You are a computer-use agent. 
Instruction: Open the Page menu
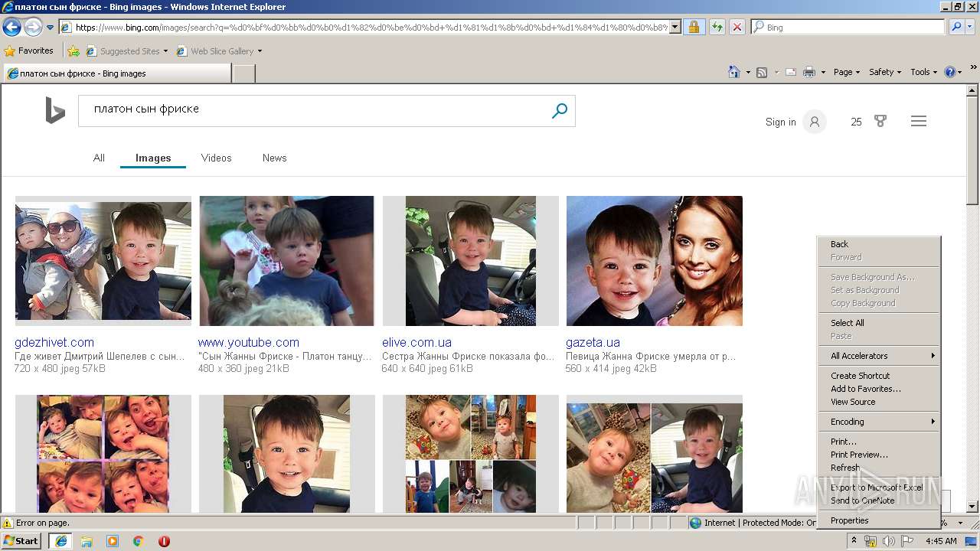point(847,72)
